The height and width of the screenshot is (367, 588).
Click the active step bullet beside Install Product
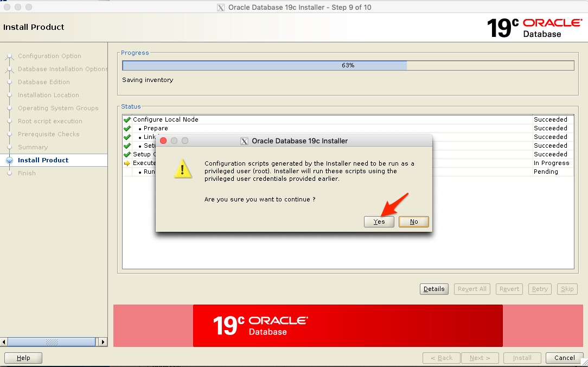point(10,160)
